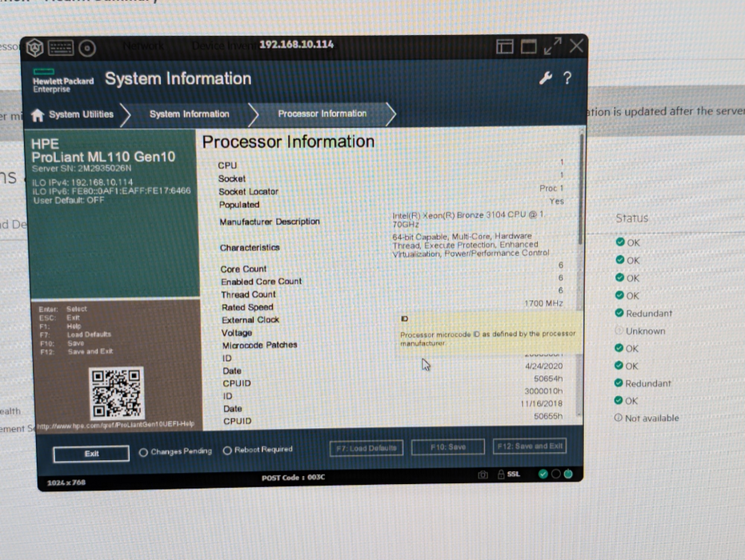This screenshot has height=560, width=745.
Task: Click the dark circle UID indicator icon
Action: (x=555, y=474)
